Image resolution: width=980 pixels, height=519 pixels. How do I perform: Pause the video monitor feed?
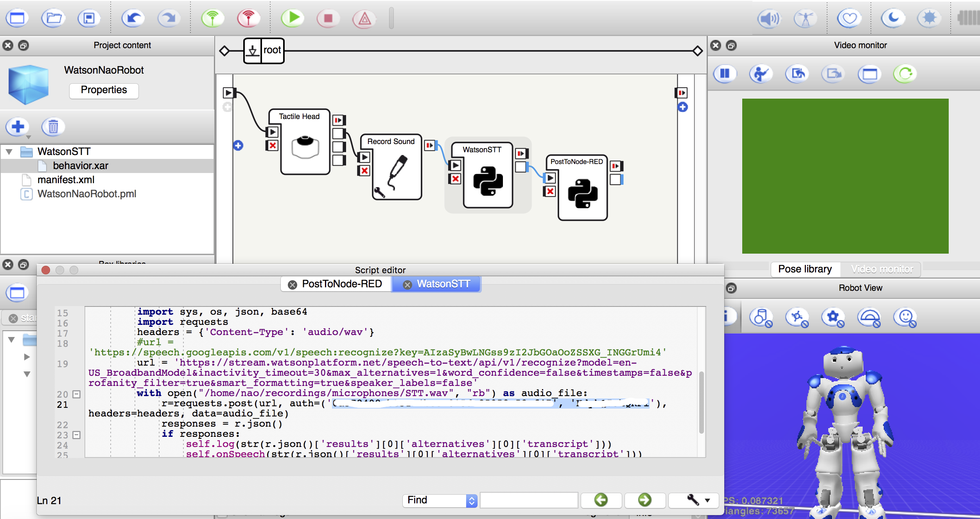725,74
